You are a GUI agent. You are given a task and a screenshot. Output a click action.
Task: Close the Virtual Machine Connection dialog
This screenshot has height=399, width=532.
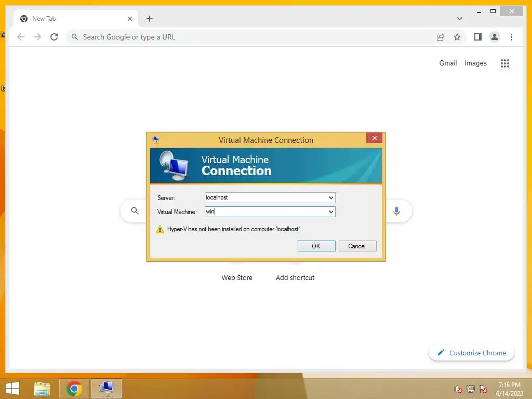click(x=374, y=138)
